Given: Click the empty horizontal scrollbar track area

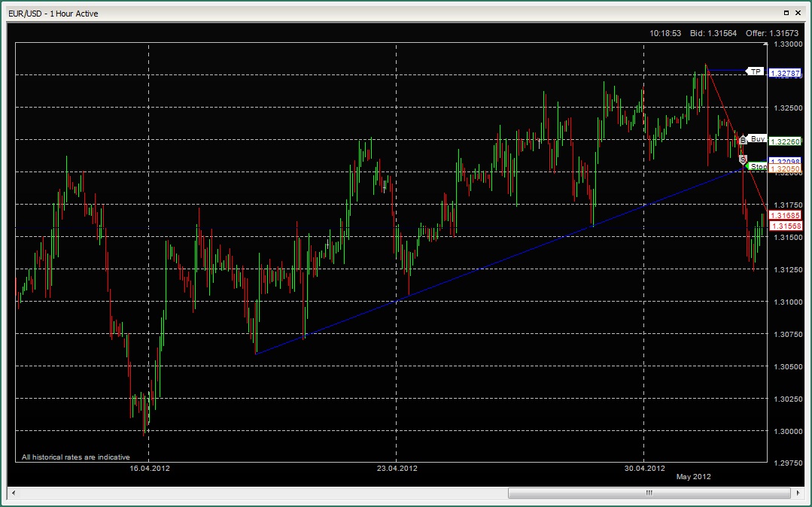Looking at the screenshot, I should 263,493.
